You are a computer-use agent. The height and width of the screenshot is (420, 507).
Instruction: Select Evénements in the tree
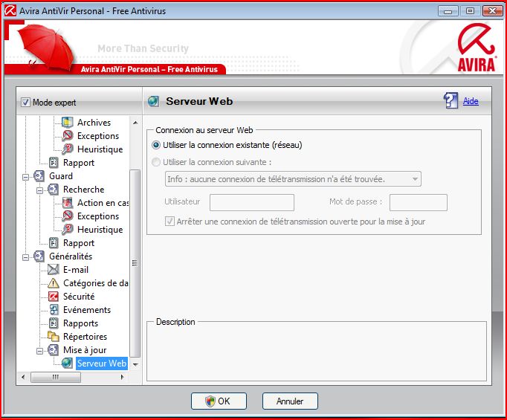point(87,310)
